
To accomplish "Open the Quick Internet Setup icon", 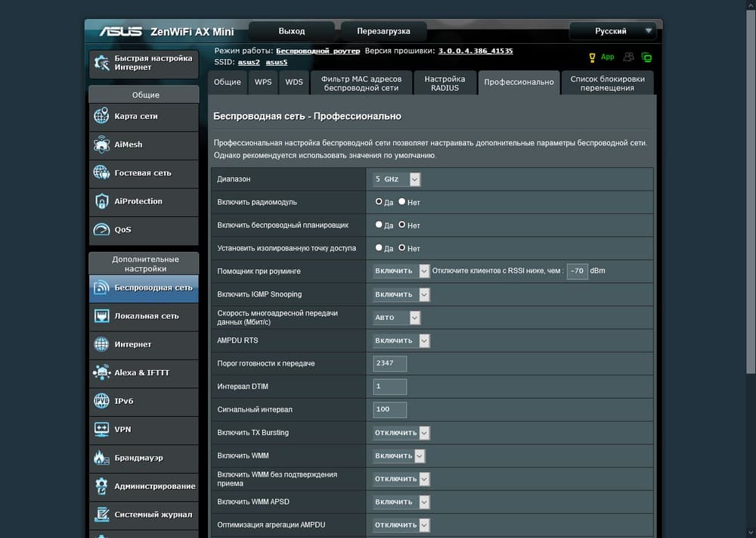I will coord(102,63).
